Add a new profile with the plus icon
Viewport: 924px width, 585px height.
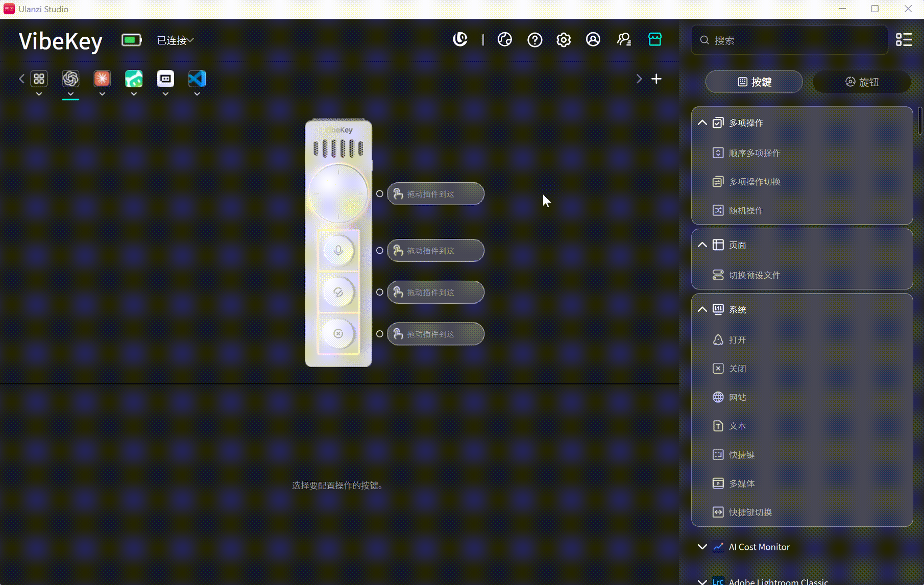[x=656, y=79]
